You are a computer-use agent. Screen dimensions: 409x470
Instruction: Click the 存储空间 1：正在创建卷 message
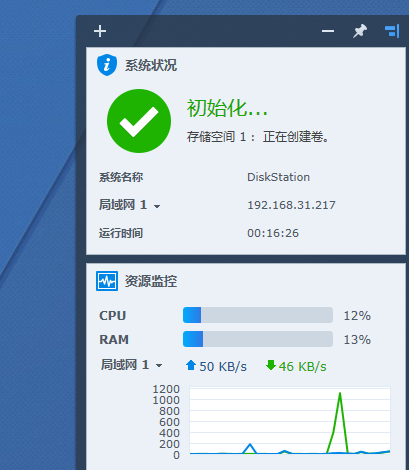(258, 137)
